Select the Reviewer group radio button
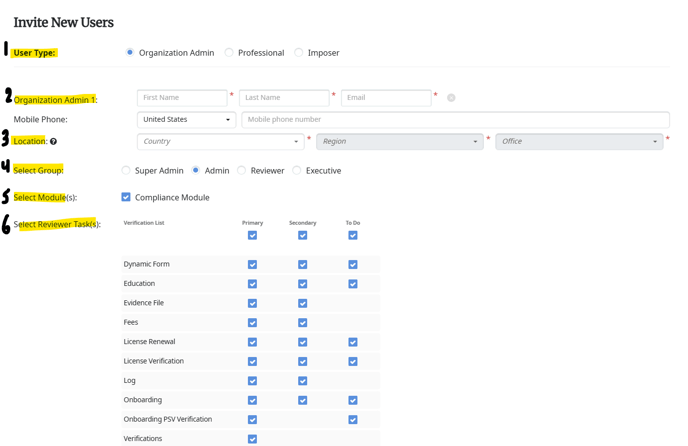 click(x=242, y=171)
